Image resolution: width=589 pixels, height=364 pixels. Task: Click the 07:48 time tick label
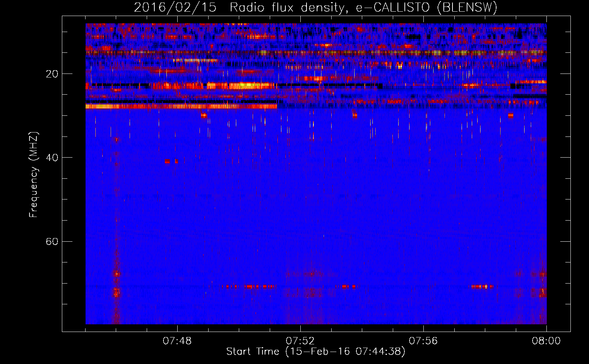pos(177,341)
